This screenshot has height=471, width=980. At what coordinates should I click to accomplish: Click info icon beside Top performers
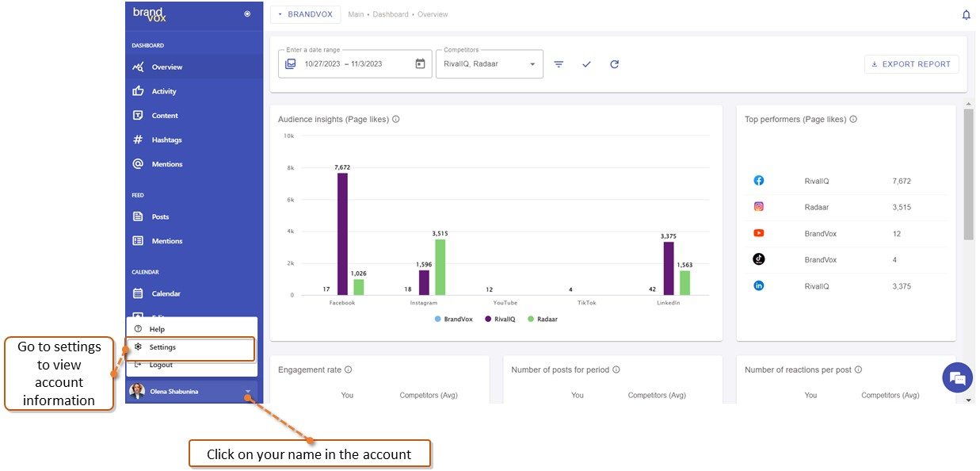click(x=853, y=120)
